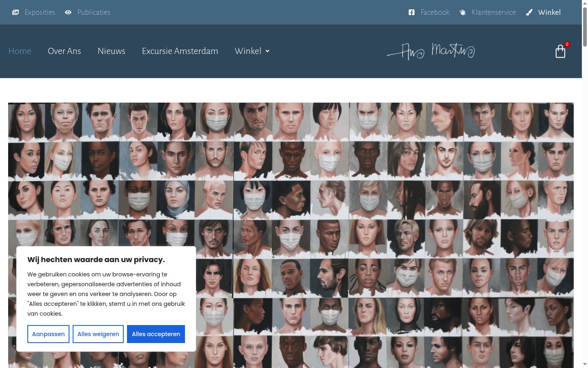Image resolution: width=588 pixels, height=368 pixels.
Task: Click the cart item count badge
Action: pyautogui.click(x=567, y=45)
